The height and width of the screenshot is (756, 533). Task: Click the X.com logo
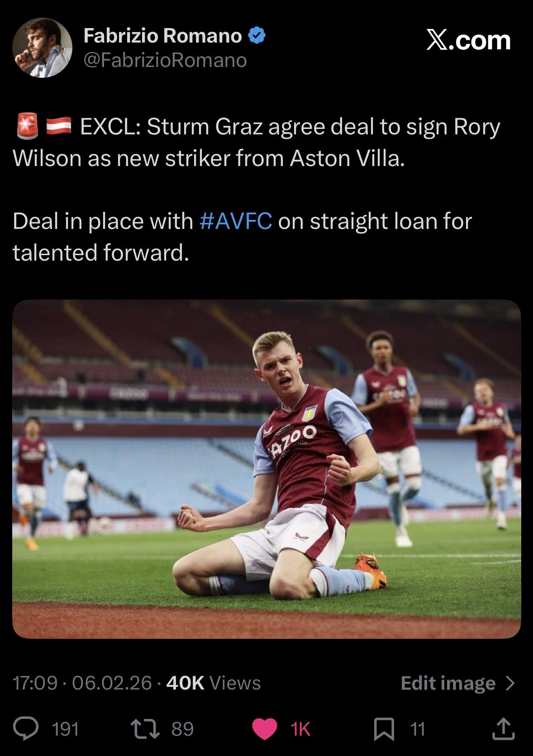click(468, 41)
